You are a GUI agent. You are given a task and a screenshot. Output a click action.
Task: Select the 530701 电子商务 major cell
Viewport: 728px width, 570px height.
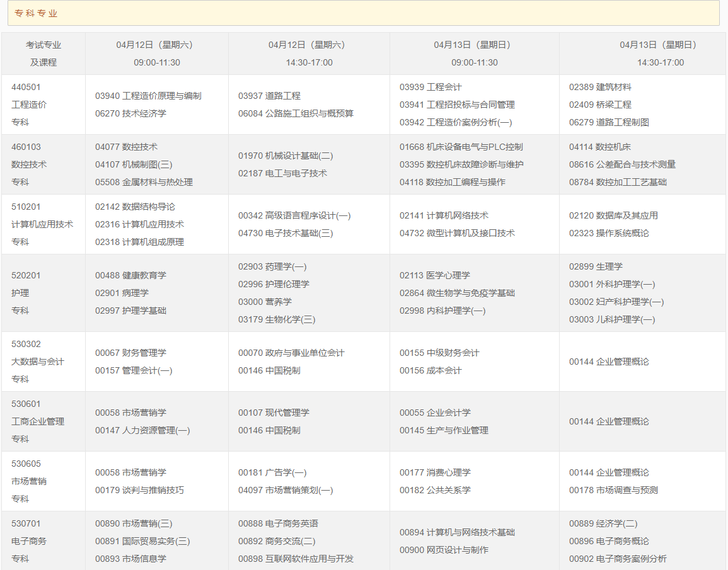(x=43, y=541)
